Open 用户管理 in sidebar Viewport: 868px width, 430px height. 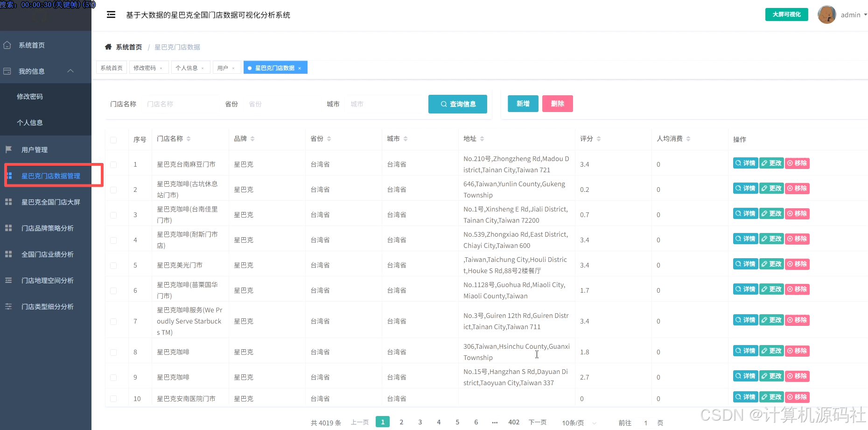click(46, 150)
